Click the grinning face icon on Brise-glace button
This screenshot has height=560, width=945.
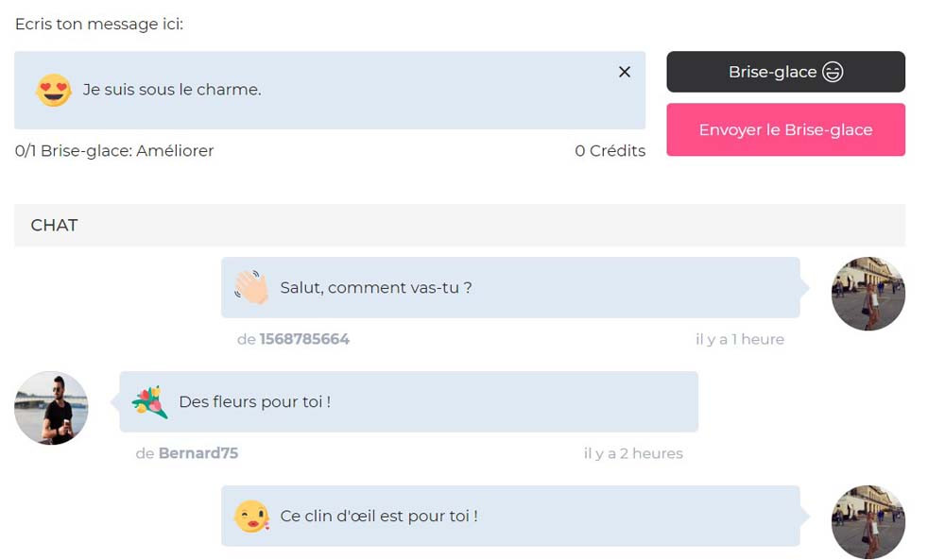(x=833, y=72)
